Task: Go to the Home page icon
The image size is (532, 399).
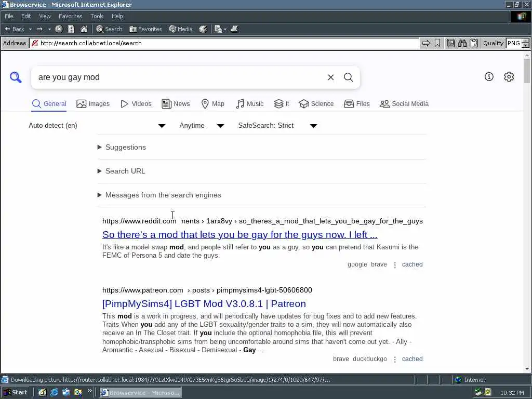Action: pos(84,29)
